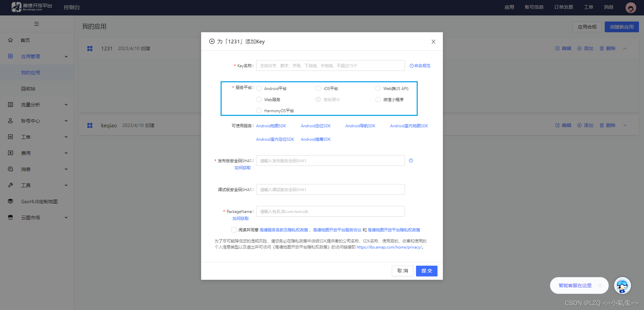Expand the 流量分析 sidebar section
This screenshot has height=310, width=644.
pyautogui.click(x=66, y=105)
